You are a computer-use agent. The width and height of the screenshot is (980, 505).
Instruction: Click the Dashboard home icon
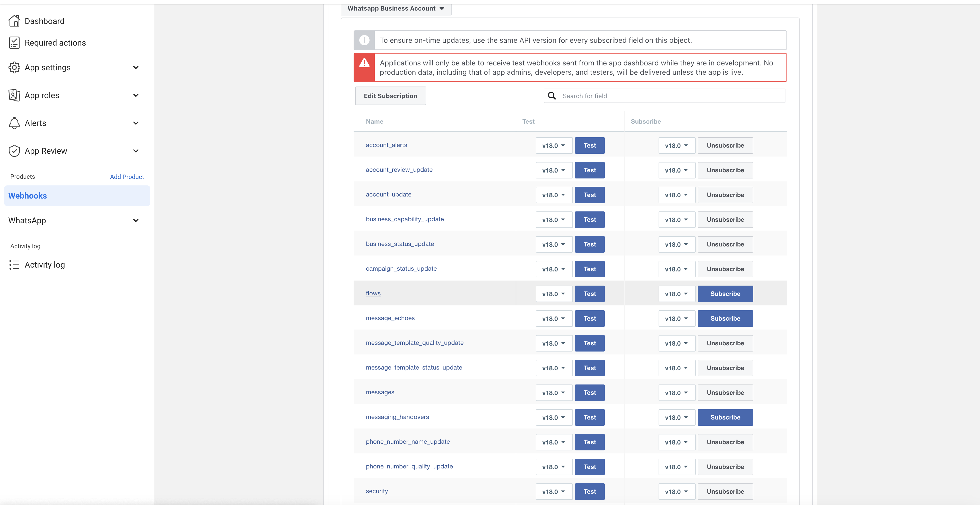point(14,21)
